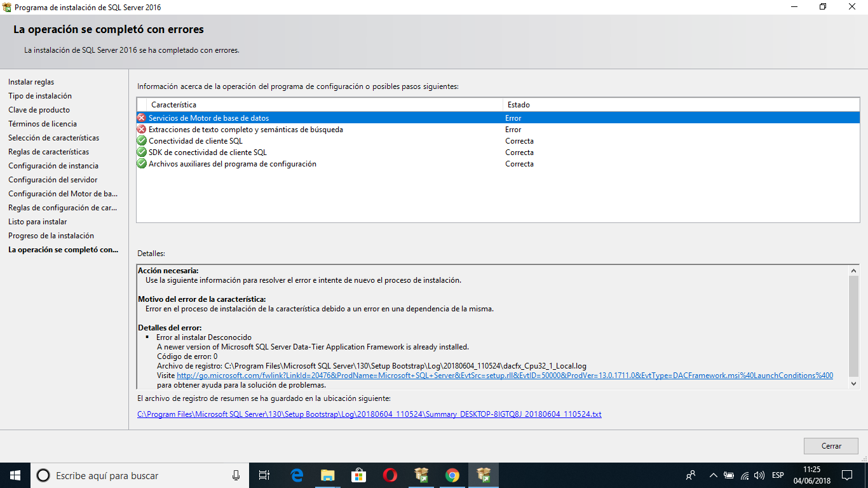Click the error icon for Servicios de Motor de base de datos
868x488 pixels.
coord(142,118)
